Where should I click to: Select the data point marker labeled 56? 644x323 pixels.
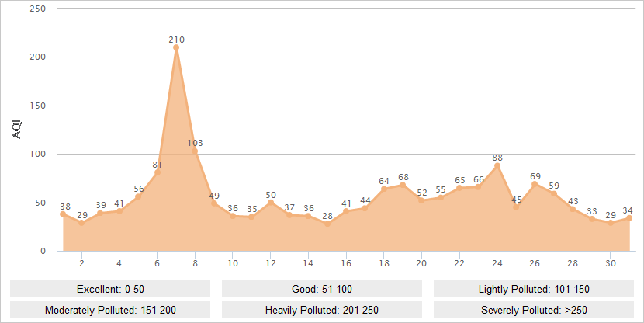(x=138, y=197)
